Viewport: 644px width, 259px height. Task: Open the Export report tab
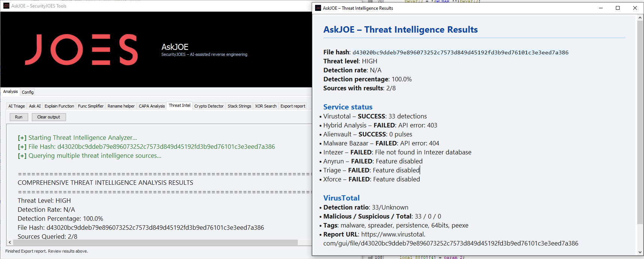point(293,106)
